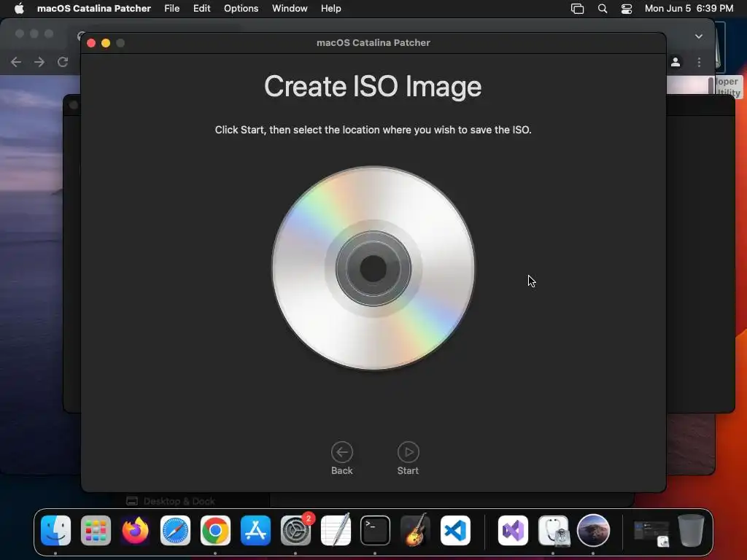
Task: Click browser back arrow in the background window
Action: click(16, 62)
